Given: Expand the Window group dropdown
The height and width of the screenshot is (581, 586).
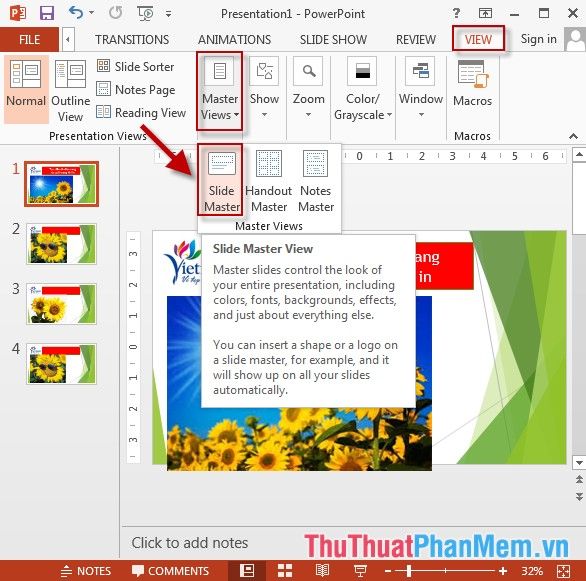Looking at the screenshot, I should 421,88.
